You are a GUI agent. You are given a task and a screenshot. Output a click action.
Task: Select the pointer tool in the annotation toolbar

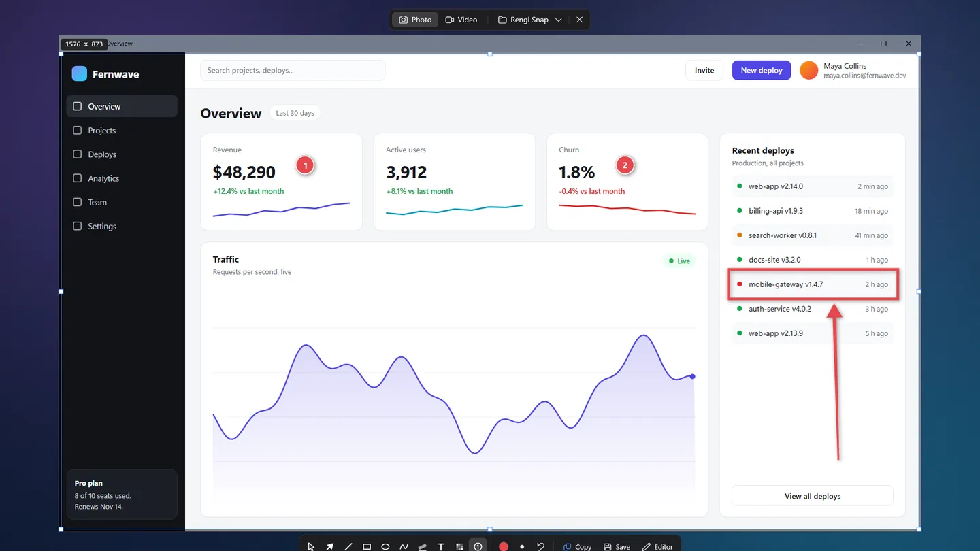coord(311,546)
